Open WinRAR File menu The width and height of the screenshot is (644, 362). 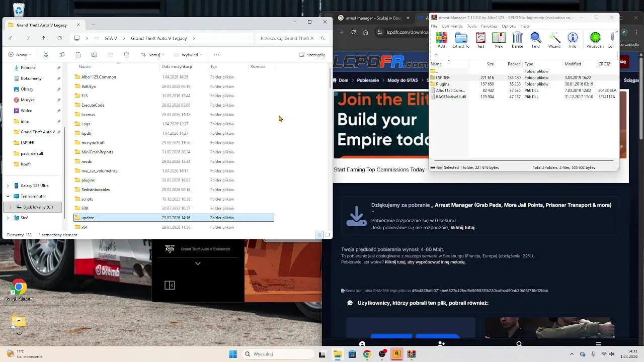tap(434, 26)
